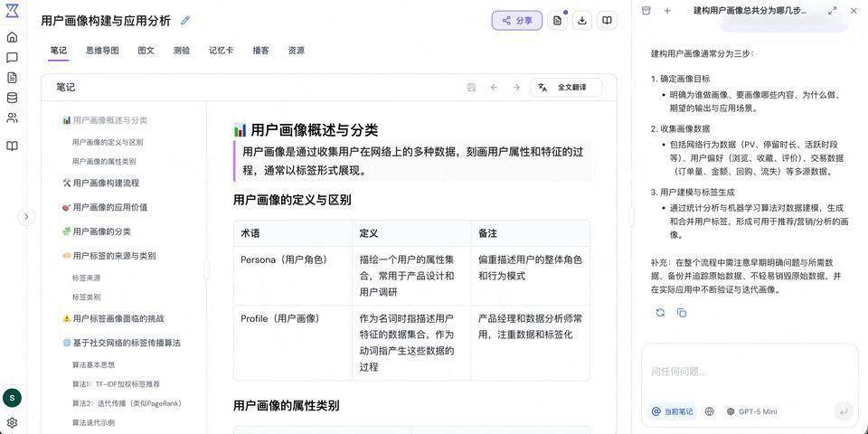Open the book library icon in left sidebar
Image resolution: width=868 pixels, height=434 pixels.
(12, 146)
